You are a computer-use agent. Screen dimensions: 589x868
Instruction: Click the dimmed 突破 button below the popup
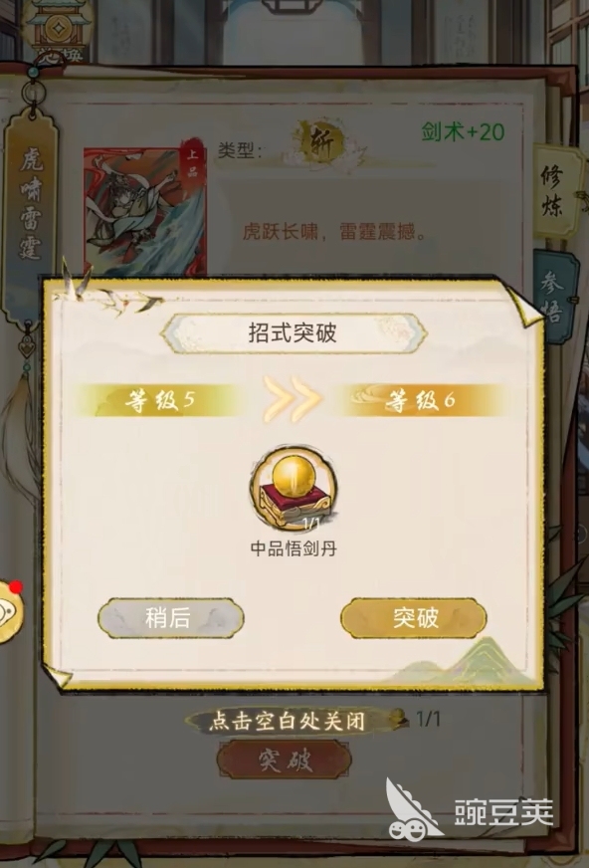pyautogui.click(x=285, y=761)
